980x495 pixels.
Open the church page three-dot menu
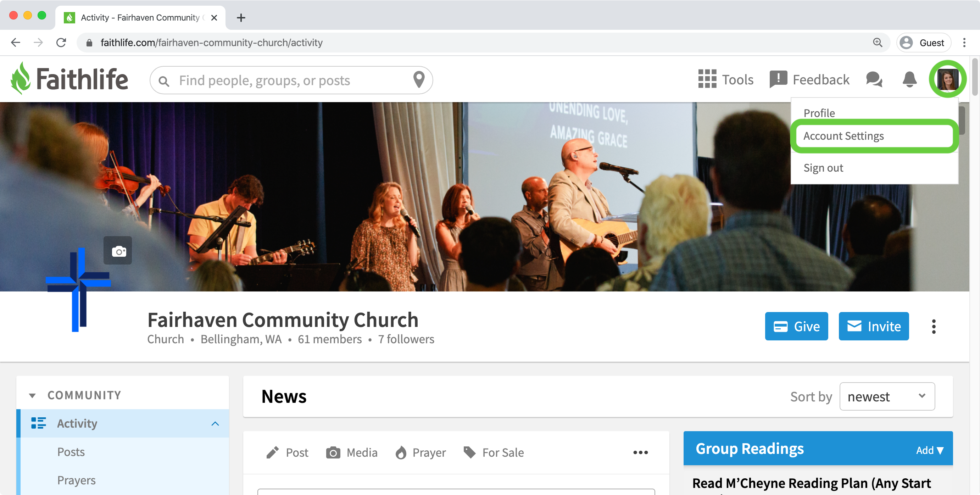pos(933,327)
